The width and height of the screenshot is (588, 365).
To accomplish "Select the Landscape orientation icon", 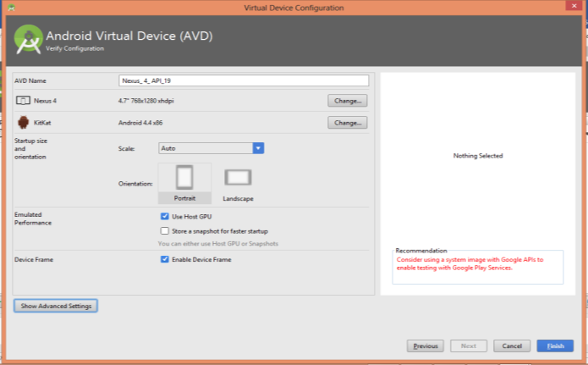I will (x=238, y=177).
